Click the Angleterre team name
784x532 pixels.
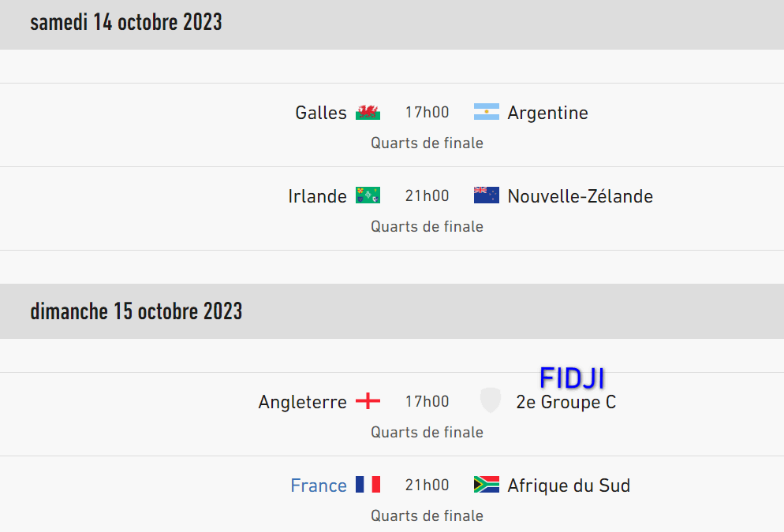302,402
